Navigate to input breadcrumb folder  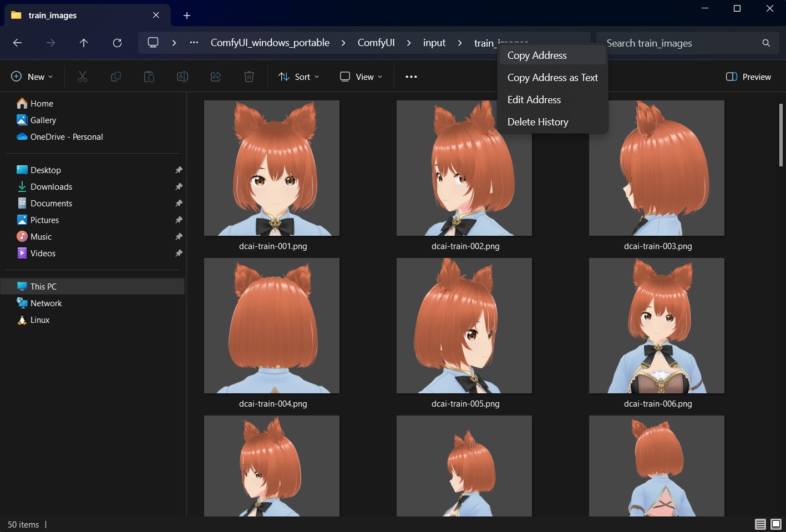[434, 43]
